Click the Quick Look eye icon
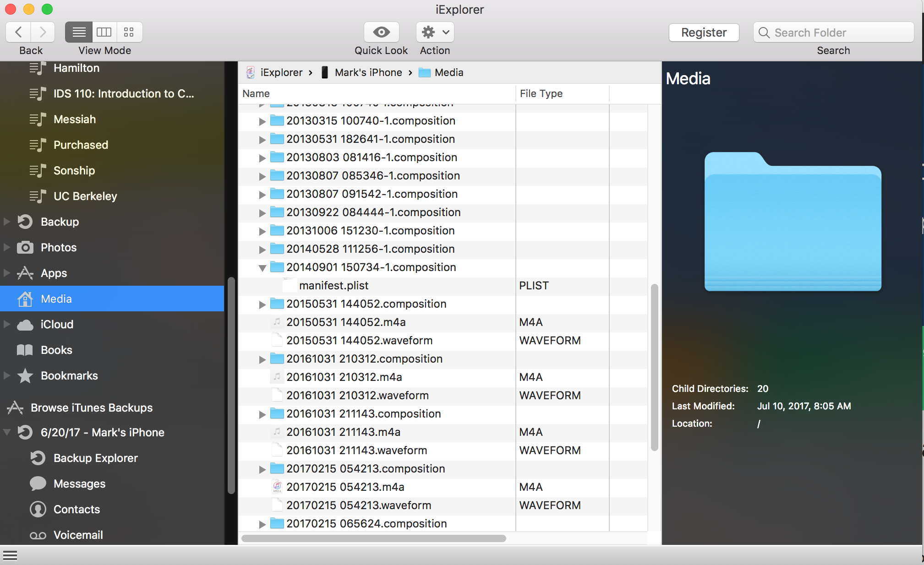The height and width of the screenshot is (565, 924). 381,33
